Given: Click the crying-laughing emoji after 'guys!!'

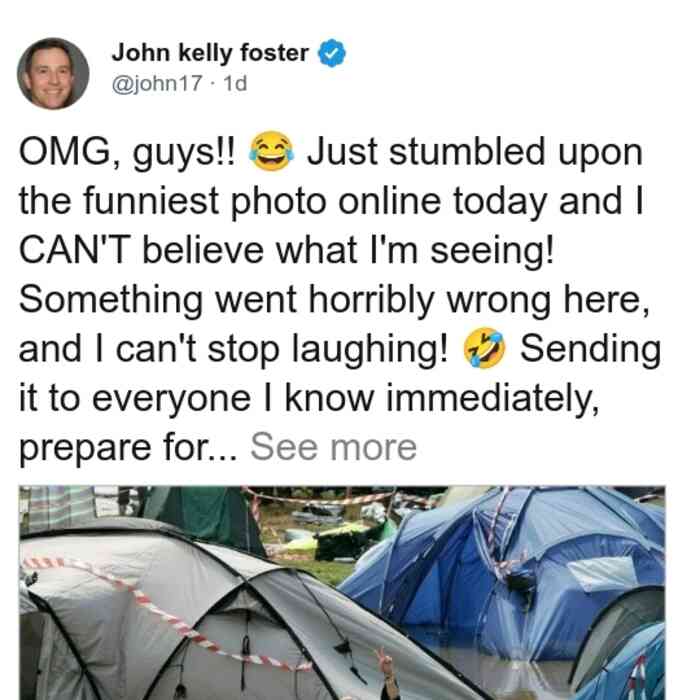Looking at the screenshot, I should [x=271, y=151].
